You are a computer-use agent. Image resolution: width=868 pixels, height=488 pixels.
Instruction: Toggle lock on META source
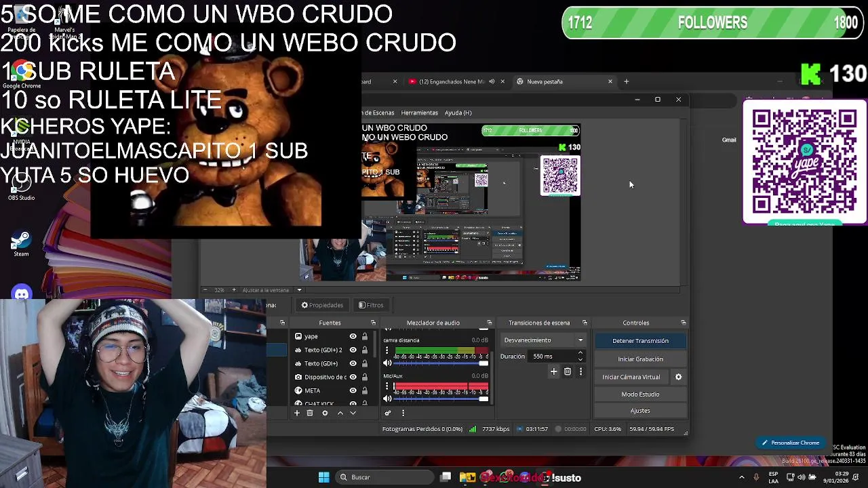tap(365, 390)
